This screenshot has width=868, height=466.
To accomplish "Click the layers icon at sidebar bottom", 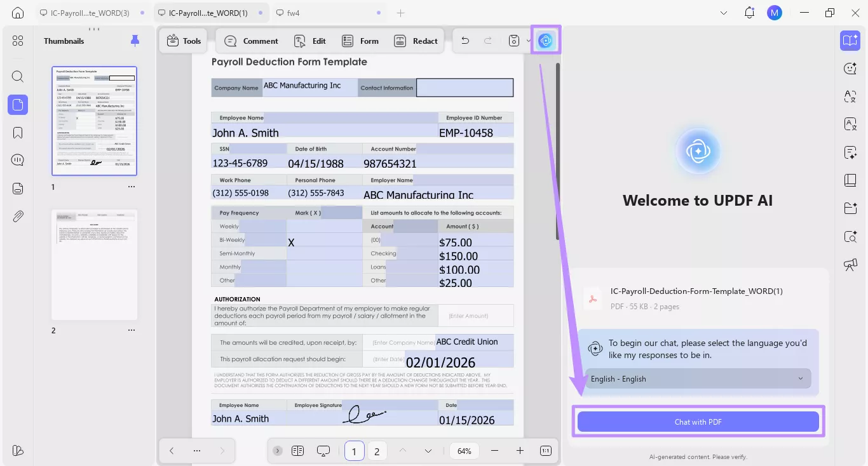I will [x=18, y=450].
